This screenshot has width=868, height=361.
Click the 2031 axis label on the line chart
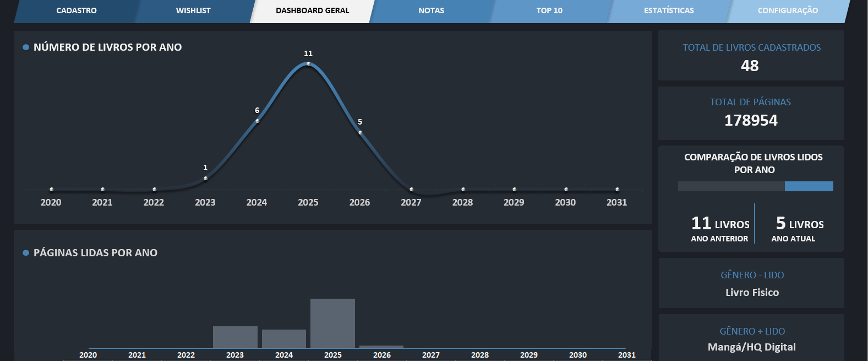[617, 202]
